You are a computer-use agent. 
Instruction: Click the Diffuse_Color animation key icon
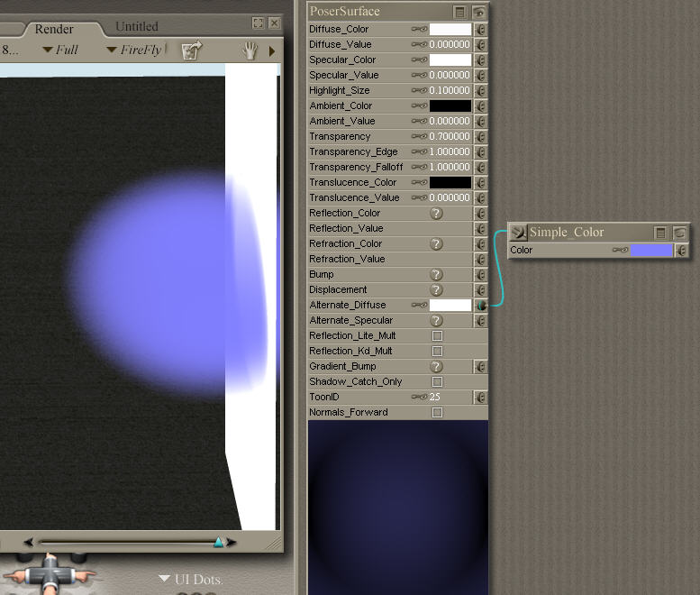click(419, 30)
